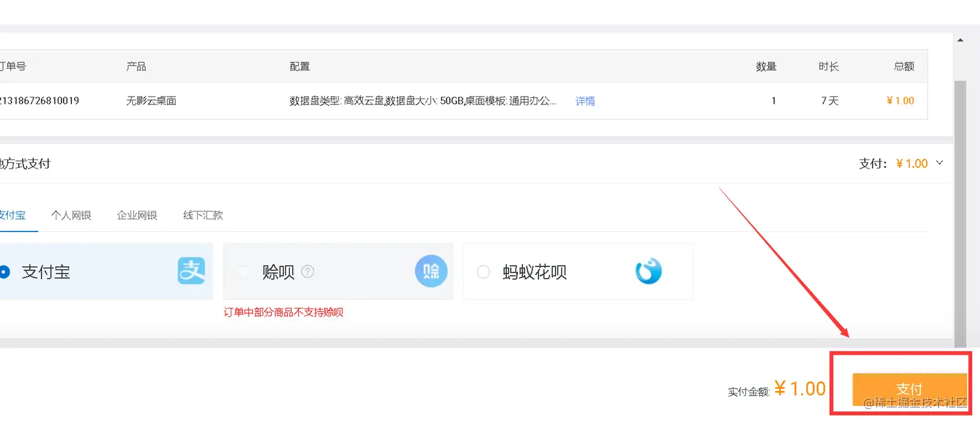Click the 配置 column header

coord(299,66)
